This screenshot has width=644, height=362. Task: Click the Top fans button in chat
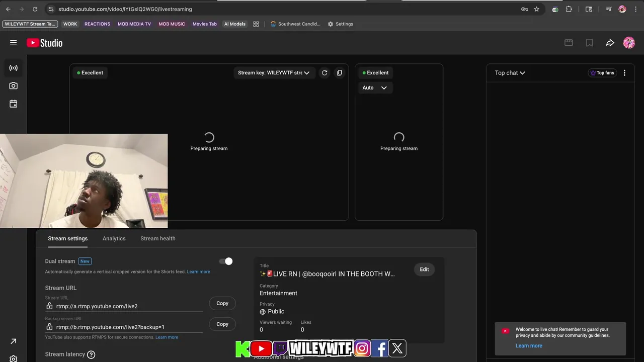click(602, 73)
